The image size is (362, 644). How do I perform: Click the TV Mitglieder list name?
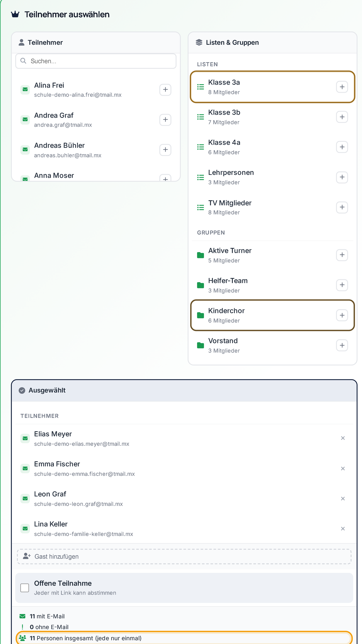(x=230, y=203)
